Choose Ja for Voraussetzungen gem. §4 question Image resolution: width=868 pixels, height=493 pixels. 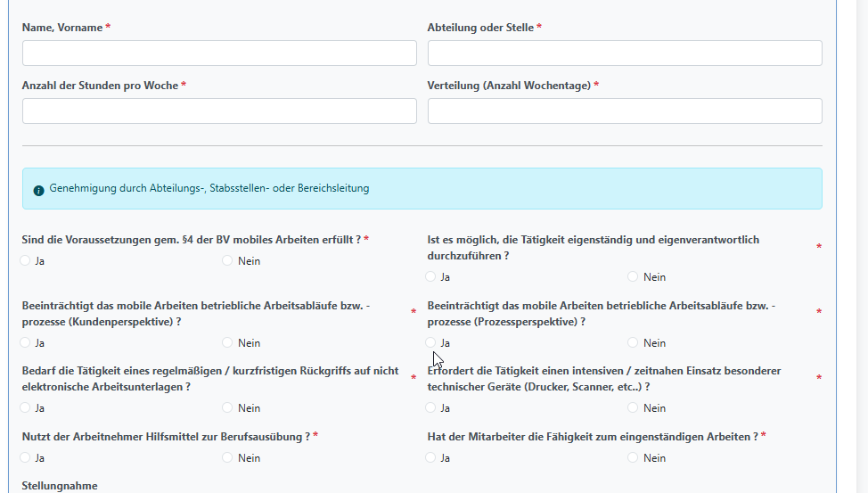pyautogui.click(x=25, y=260)
